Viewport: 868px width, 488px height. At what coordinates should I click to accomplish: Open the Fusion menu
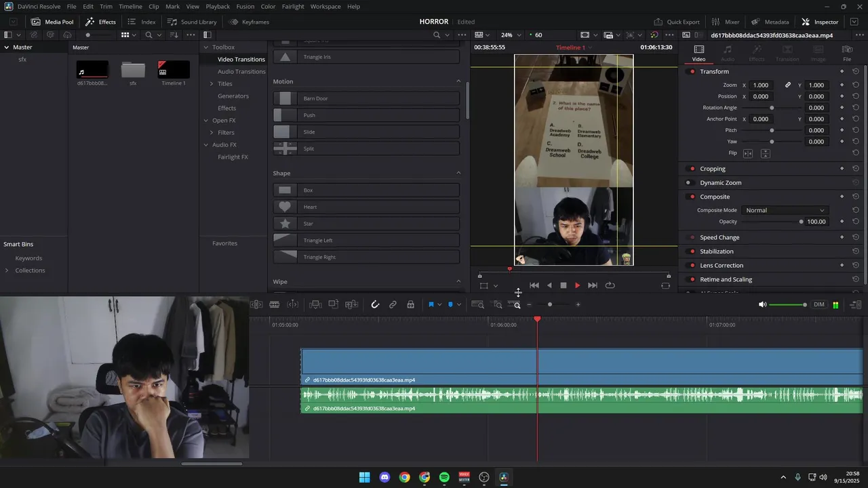point(245,6)
